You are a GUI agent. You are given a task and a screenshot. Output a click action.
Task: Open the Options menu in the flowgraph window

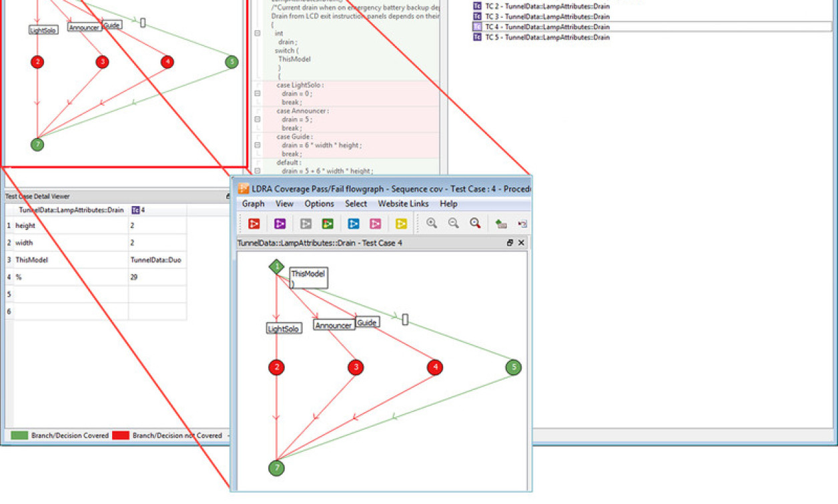tap(319, 204)
